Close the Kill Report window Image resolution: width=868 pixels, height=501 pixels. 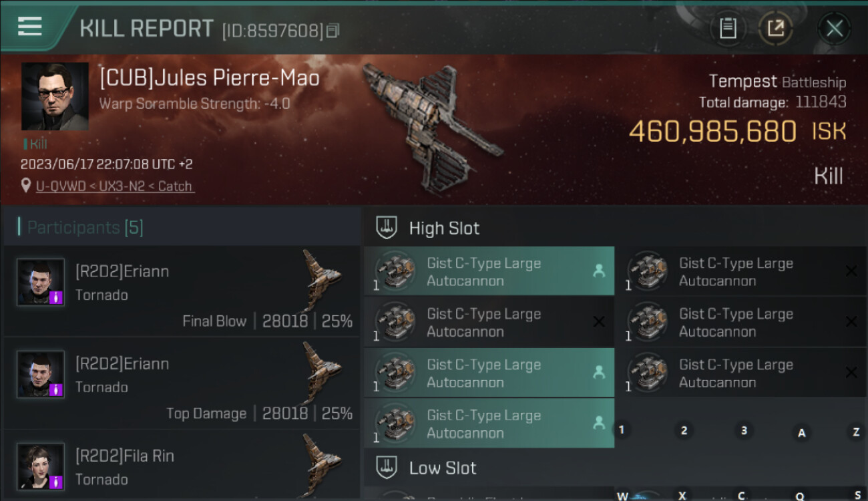834,29
